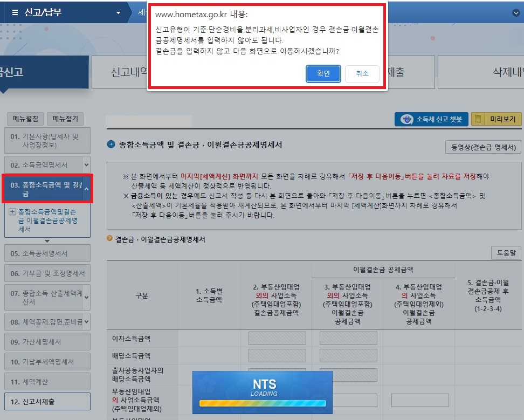Viewport: 524px width, 420px height.
Task: Click the 미리보기 button
Action: pyautogui.click(x=497, y=119)
